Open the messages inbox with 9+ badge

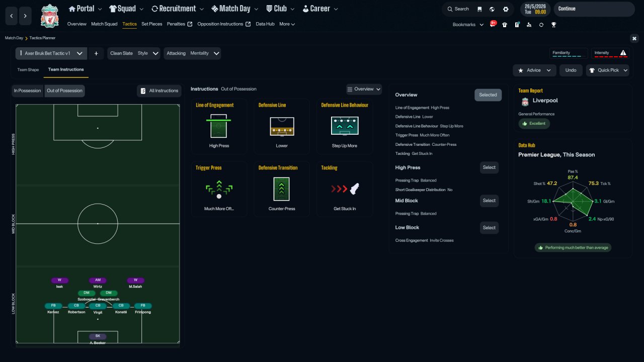[493, 24]
